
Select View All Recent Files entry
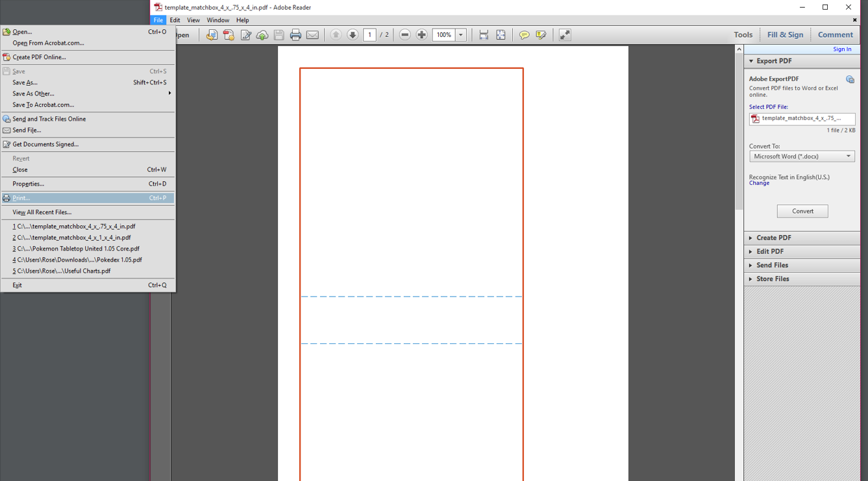(x=88, y=212)
